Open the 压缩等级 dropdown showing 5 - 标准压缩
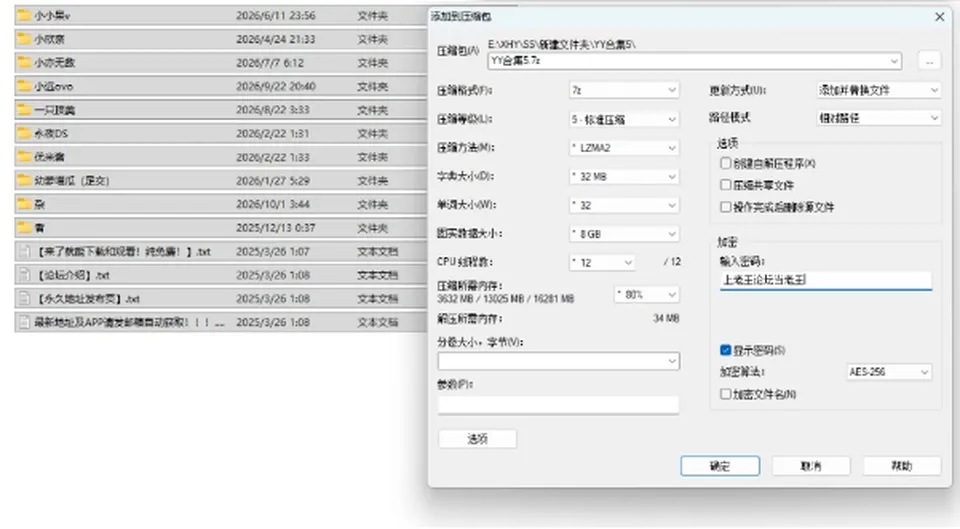The width and height of the screenshot is (960, 529). pos(624,119)
